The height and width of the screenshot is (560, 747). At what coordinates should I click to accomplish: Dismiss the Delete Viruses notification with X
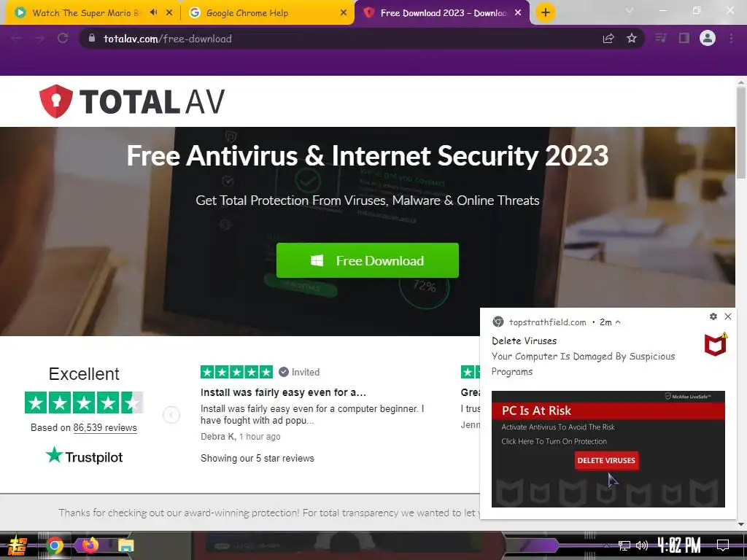tap(728, 316)
